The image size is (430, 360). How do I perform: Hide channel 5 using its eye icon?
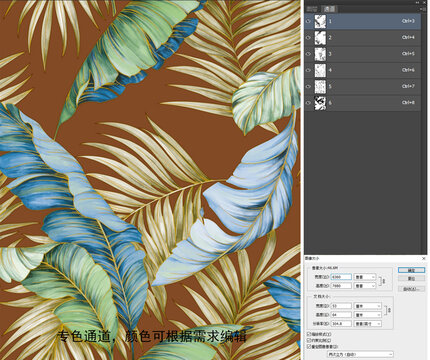coord(308,86)
